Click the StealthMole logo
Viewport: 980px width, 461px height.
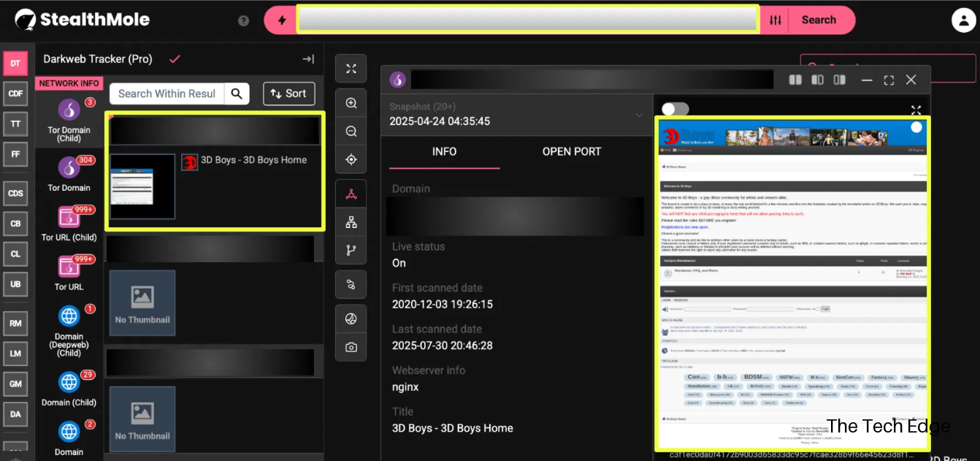[x=83, y=20]
